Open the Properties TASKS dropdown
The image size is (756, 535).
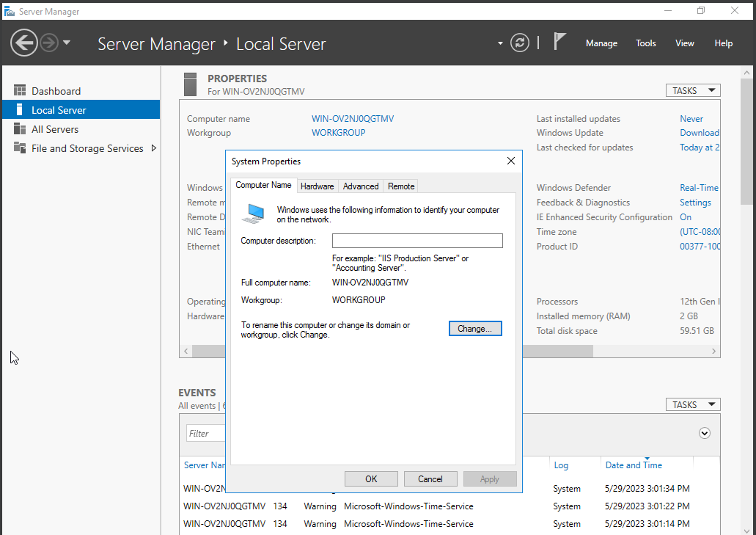(x=693, y=91)
